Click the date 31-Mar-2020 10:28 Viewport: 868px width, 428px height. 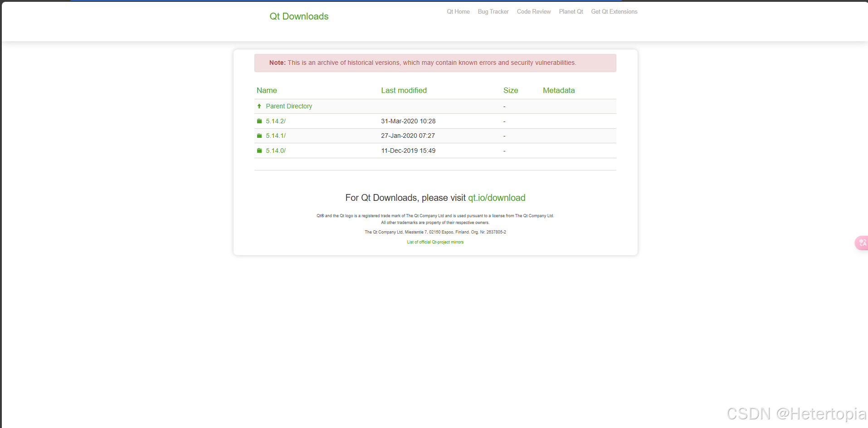tap(408, 121)
